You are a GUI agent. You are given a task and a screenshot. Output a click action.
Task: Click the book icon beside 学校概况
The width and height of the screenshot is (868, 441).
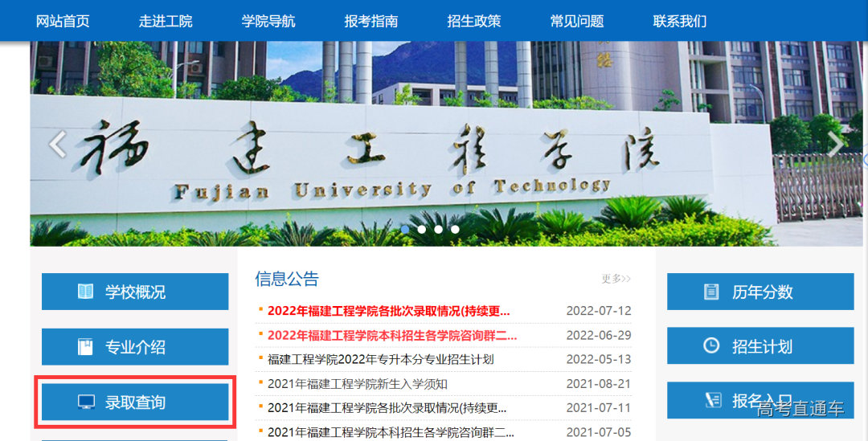coord(85,292)
